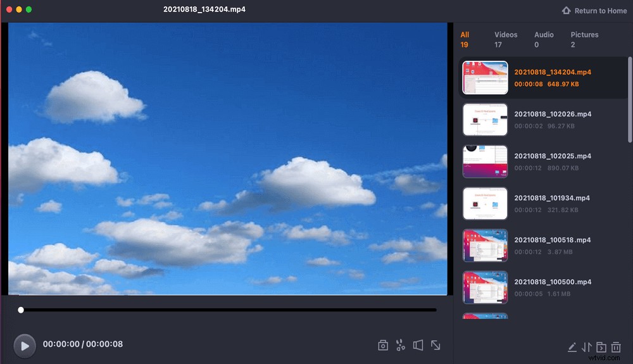Image resolution: width=633 pixels, height=364 pixels.
Task: Switch to the Videos tab
Action: pyautogui.click(x=506, y=39)
